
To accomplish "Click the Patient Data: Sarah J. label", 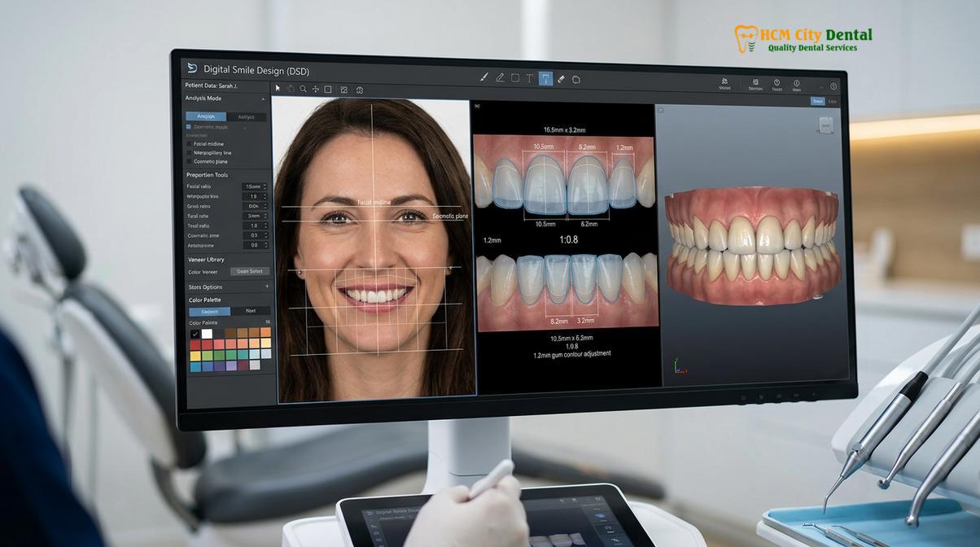I will pyautogui.click(x=212, y=85).
